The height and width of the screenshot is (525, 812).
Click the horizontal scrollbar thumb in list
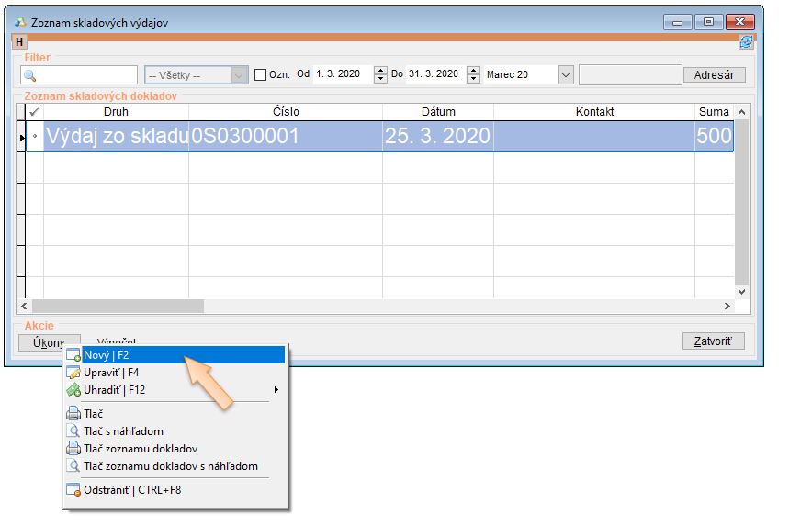[118, 307]
